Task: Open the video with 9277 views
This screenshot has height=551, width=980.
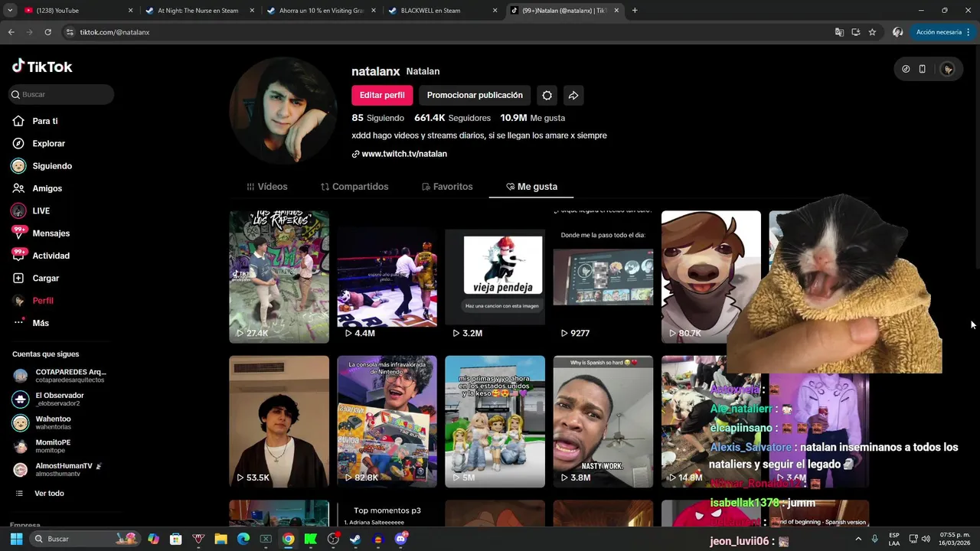Action: [603, 277]
